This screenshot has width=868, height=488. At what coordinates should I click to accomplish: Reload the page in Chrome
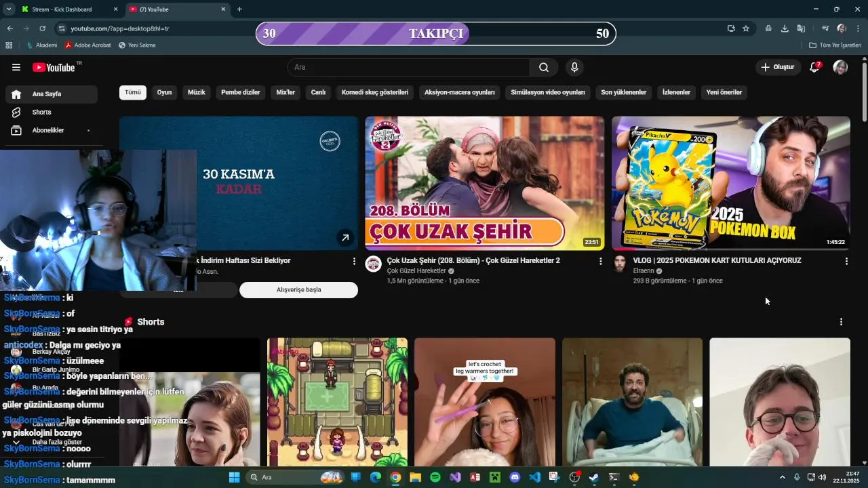(42, 28)
